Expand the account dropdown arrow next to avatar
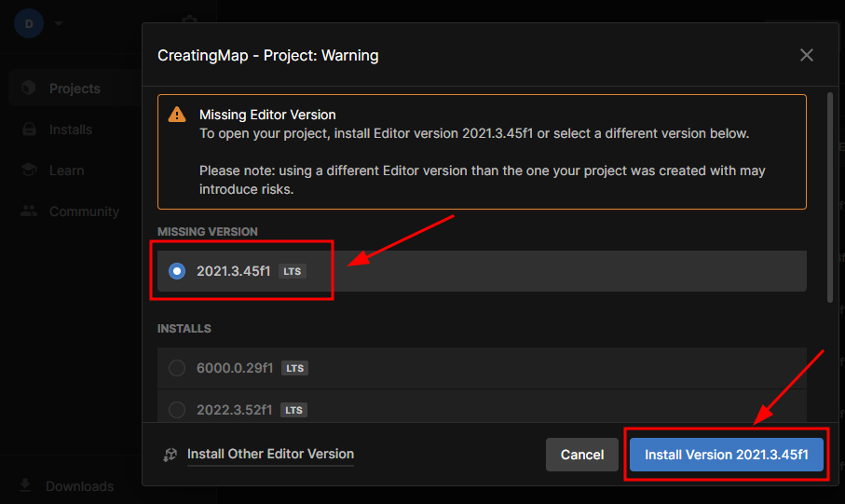This screenshot has height=504, width=845. [59, 23]
